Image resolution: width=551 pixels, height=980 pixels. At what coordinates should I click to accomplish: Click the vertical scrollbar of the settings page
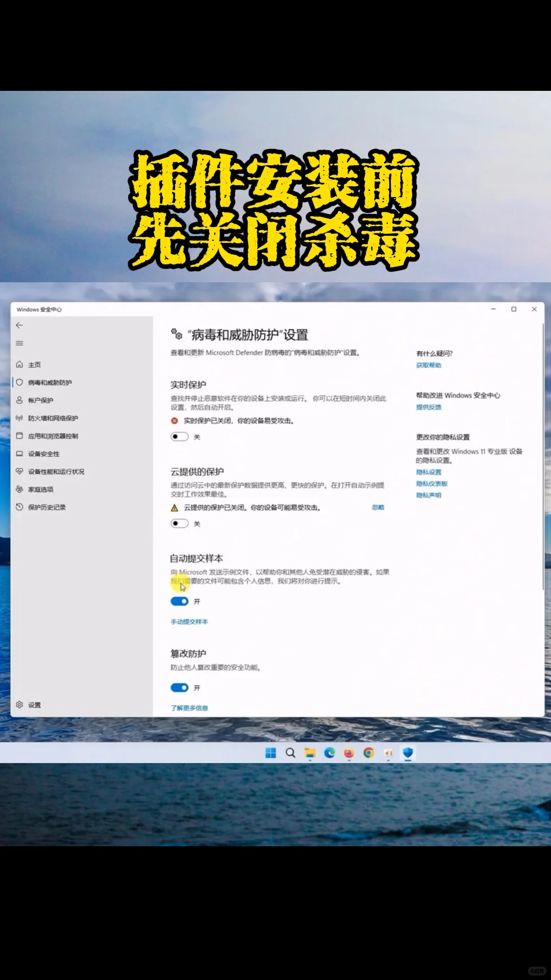point(543,457)
